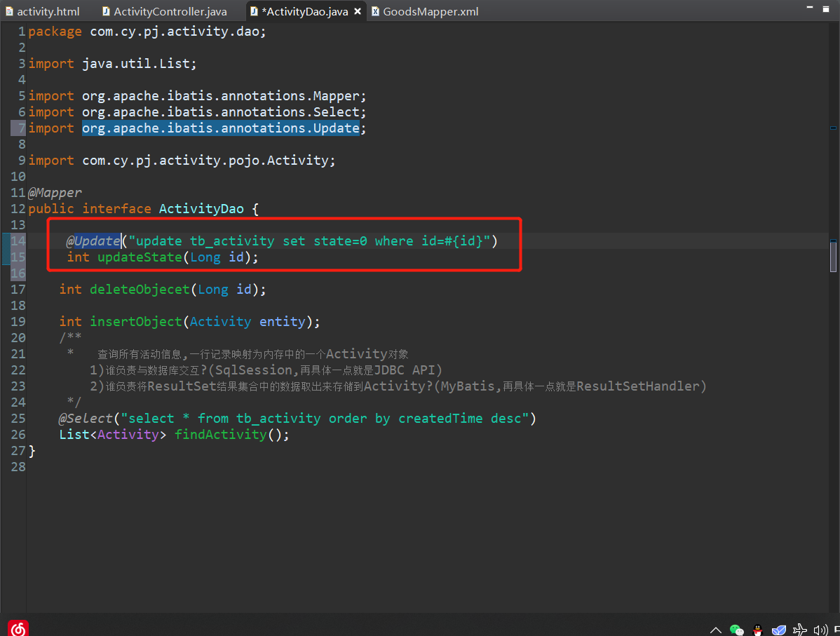Click the deleteObjecet method name
This screenshot has height=636, width=840.
click(x=140, y=290)
